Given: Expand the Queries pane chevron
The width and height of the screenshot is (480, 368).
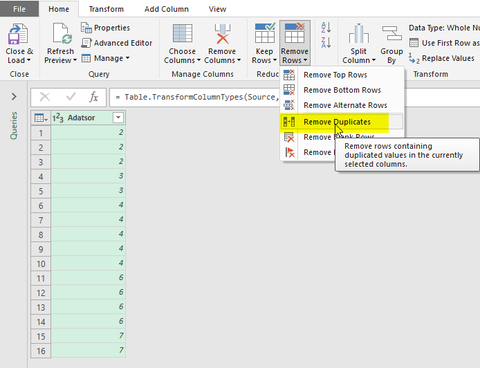Looking at the screenshot, I should 14,97.
